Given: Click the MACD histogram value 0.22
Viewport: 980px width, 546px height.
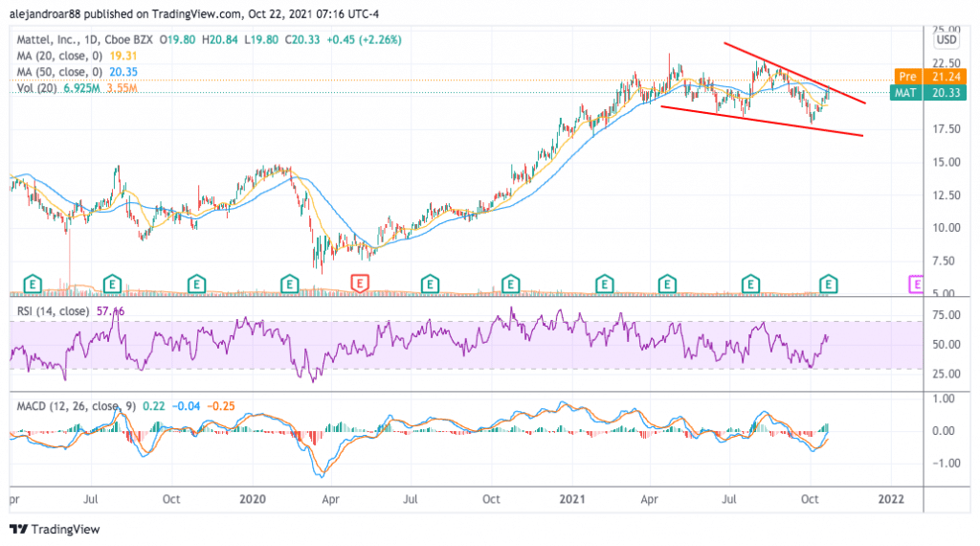Looking at the screenshot, I should coord(154,406).
